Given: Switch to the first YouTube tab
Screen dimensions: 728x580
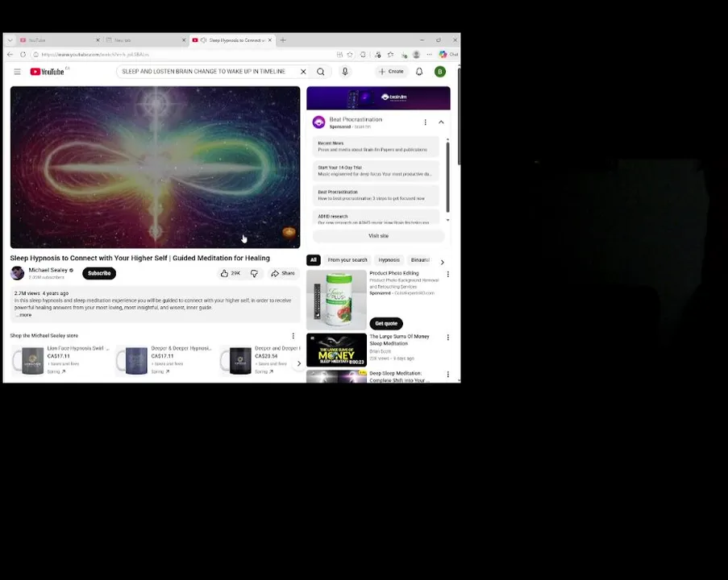Looking at the screenshot, I should (58, 40).
